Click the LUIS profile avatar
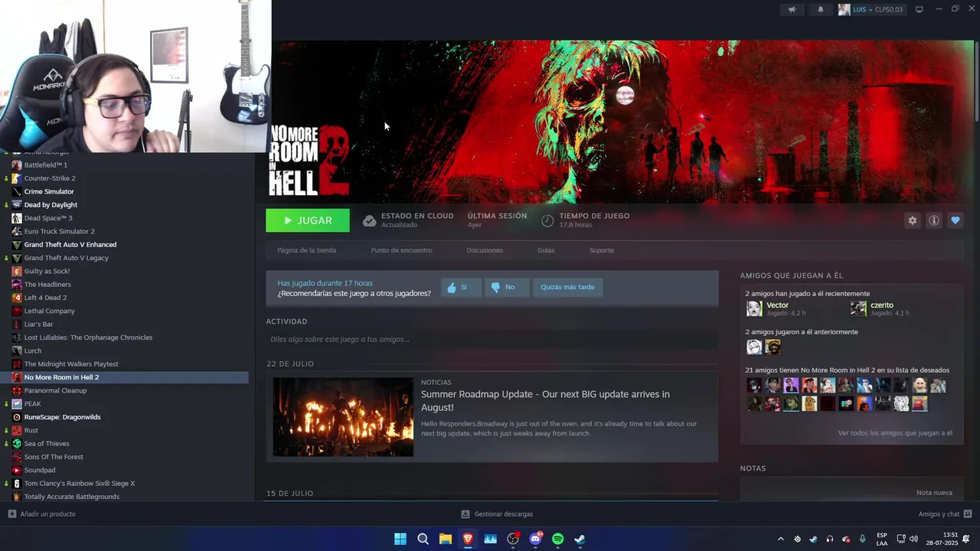980x551 pixels. (x=844, y=9)
